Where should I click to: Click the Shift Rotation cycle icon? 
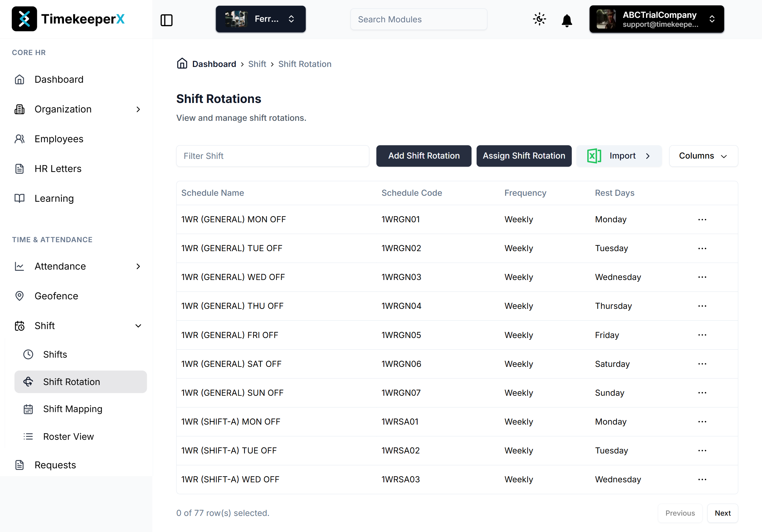coord(28,382)
